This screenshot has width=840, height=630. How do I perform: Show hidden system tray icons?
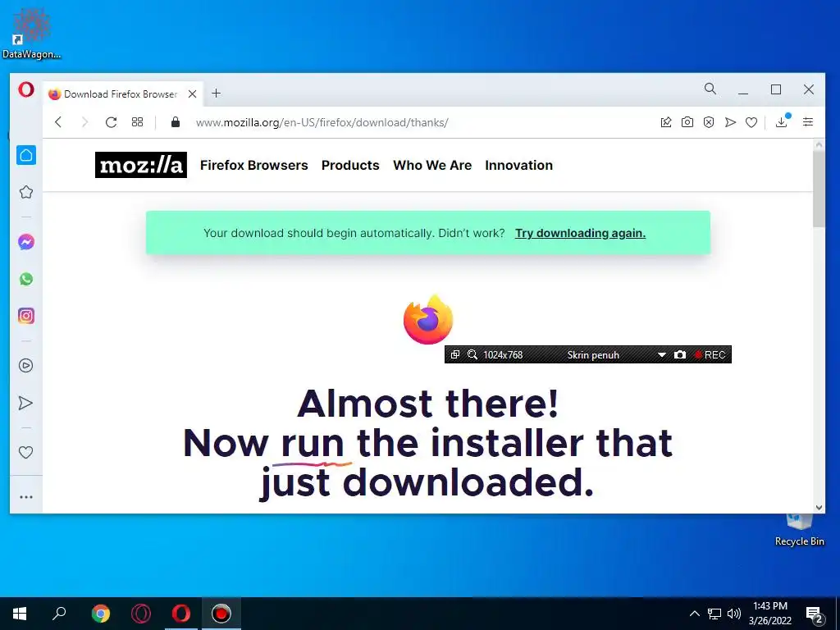(694, 614)
